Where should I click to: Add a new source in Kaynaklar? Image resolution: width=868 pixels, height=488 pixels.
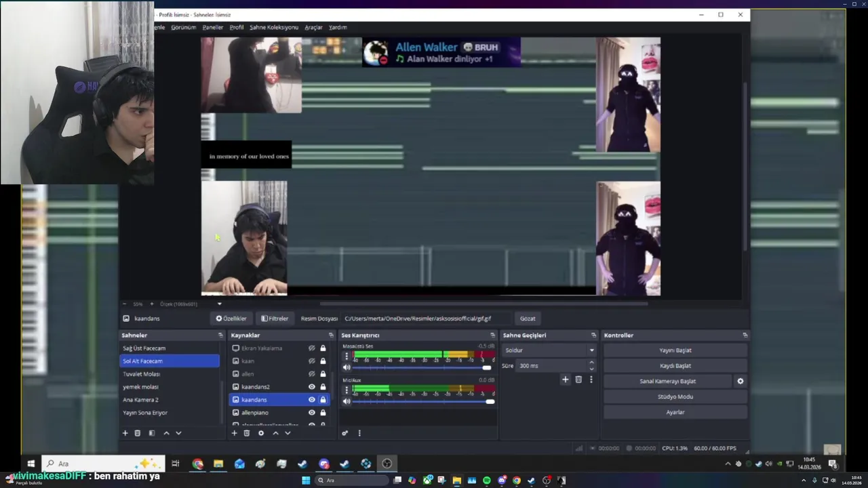[234, 433]
